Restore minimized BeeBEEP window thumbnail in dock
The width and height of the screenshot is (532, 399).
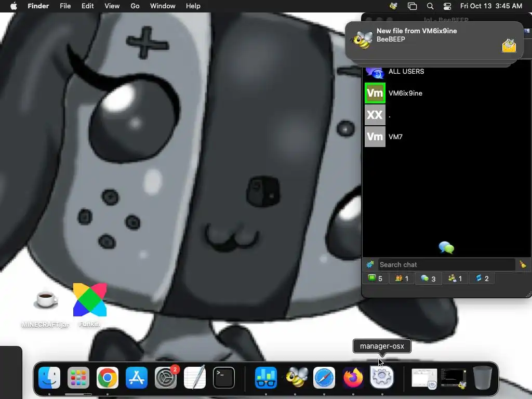coord(453,379)
